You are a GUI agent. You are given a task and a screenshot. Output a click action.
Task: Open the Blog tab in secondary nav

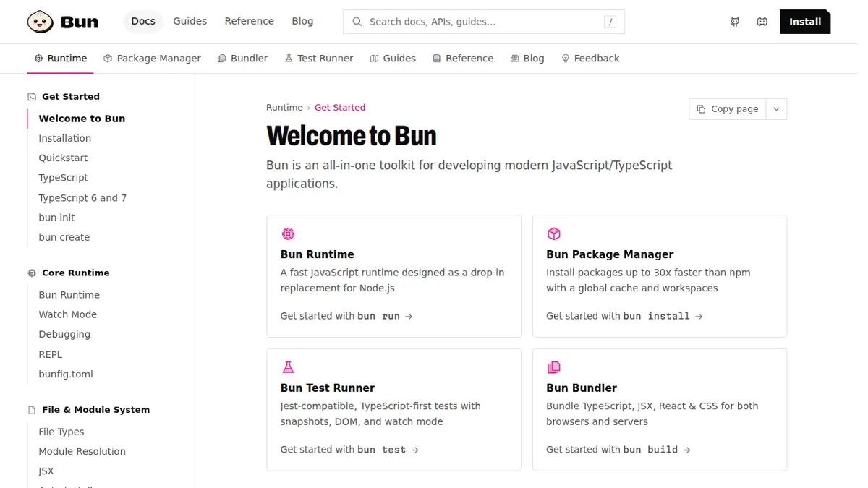527,59
